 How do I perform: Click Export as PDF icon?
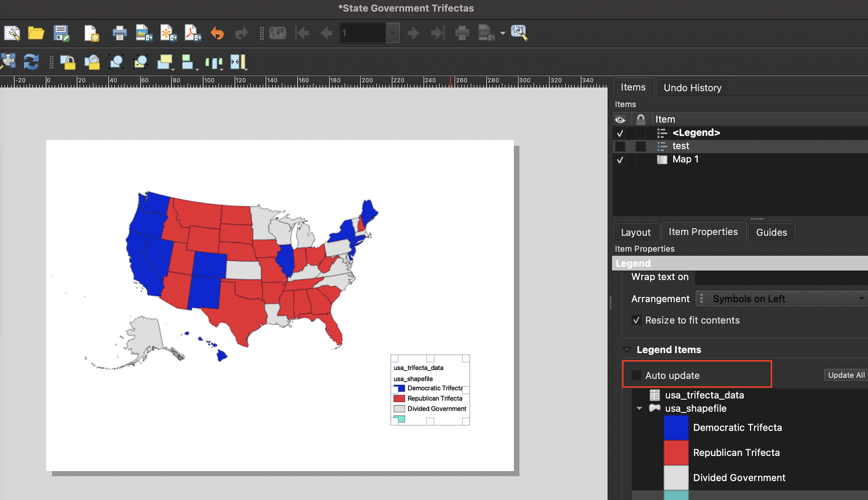[193, 33]
